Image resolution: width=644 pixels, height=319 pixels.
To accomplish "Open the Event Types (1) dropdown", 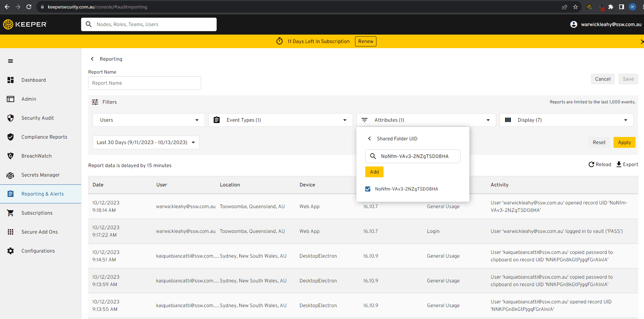I will pos(280,120).
